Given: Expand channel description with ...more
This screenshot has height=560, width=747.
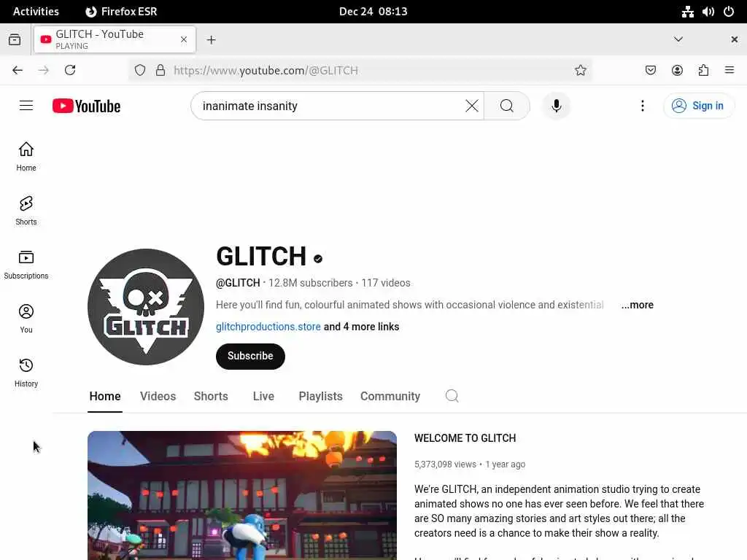Looking at the screenshot, I should tap(637, 305).
